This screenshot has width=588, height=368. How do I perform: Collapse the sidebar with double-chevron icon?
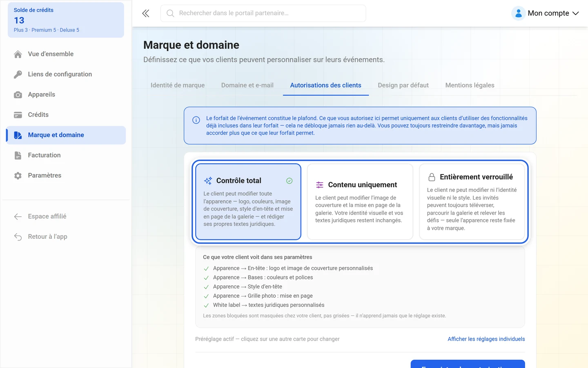coord(146,13)
